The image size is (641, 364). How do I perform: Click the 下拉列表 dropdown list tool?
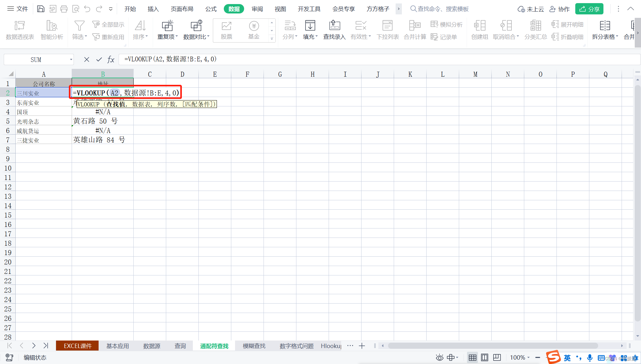[388, 30]
